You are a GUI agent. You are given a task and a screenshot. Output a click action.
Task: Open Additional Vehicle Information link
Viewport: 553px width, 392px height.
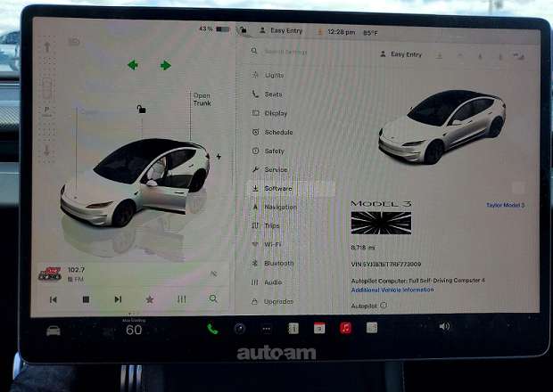click(392, 290)
